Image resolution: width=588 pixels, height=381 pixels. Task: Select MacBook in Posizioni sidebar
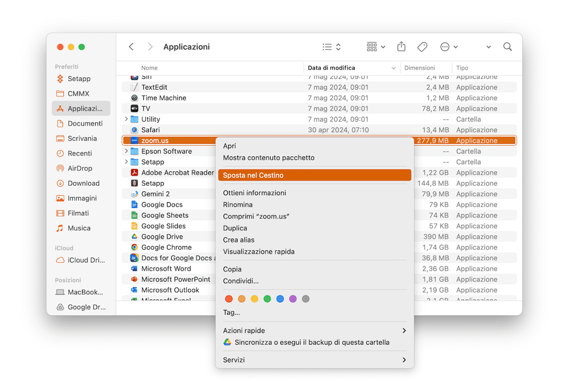tap(81, 292)
